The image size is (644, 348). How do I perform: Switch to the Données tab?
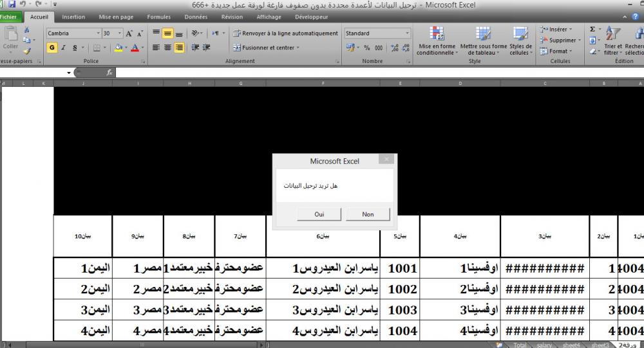[196, 17]
